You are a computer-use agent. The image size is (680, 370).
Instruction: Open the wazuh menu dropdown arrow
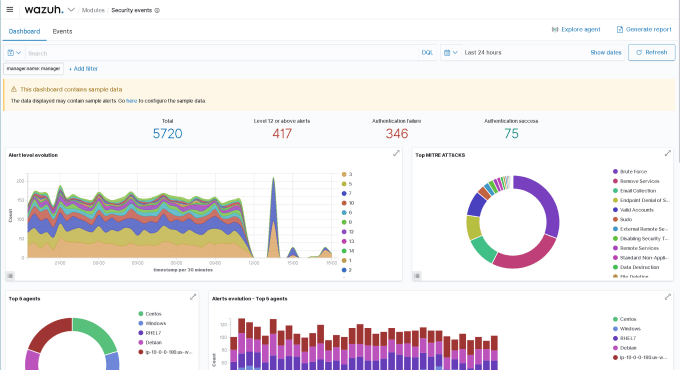(71, 10)
